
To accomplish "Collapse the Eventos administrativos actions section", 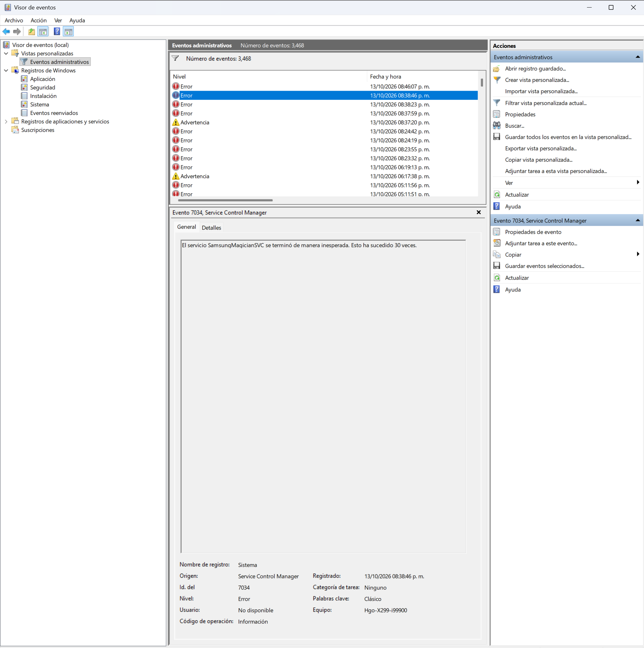I will click(637, 57).
